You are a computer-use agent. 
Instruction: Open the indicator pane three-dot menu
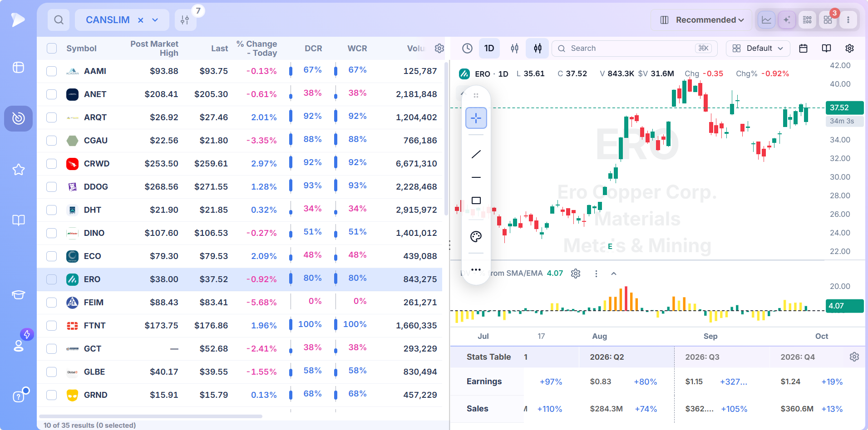tap(596, 274)
